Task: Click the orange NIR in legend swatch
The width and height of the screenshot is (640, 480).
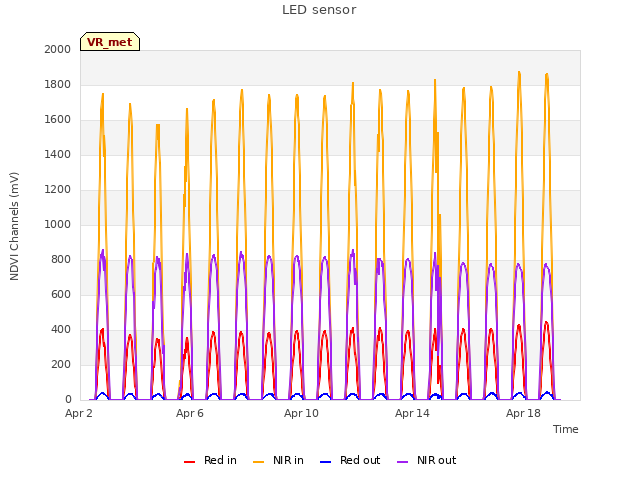Action: tap(258, 462)
